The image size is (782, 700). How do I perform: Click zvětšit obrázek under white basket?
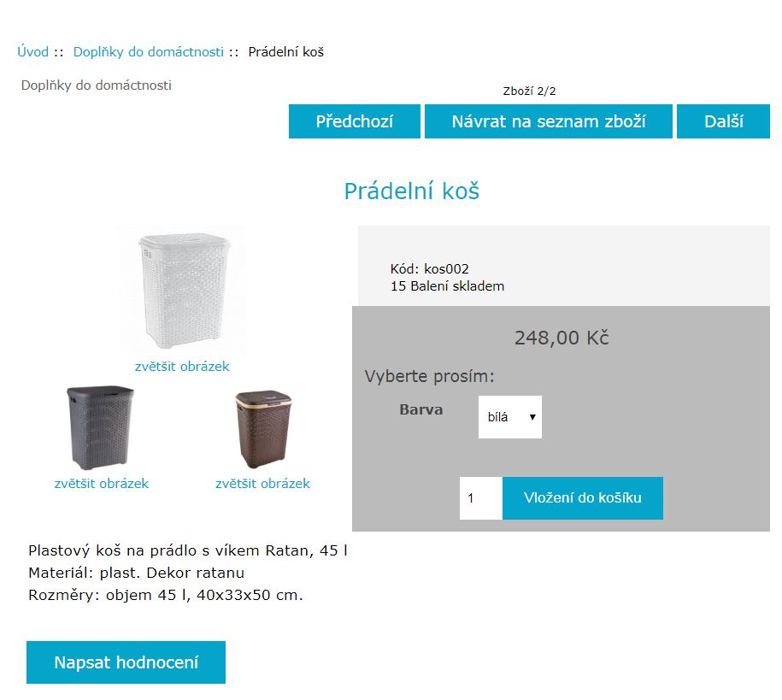[x=182, y=366]
